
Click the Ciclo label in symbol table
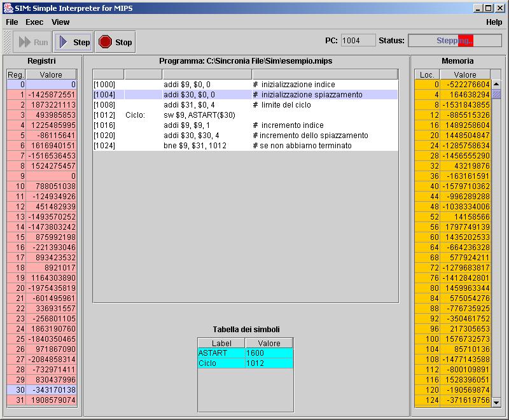[x=207, y=363]
